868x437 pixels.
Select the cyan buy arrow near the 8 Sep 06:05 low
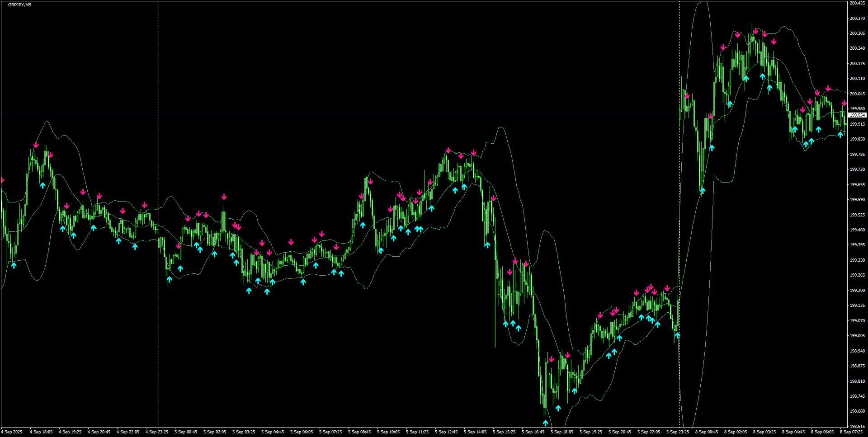pyautogui.click(x=840, y=134)
